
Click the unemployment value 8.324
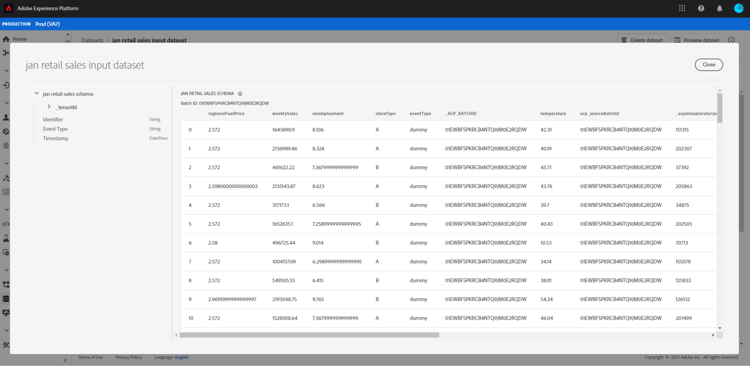click(318, 149)
